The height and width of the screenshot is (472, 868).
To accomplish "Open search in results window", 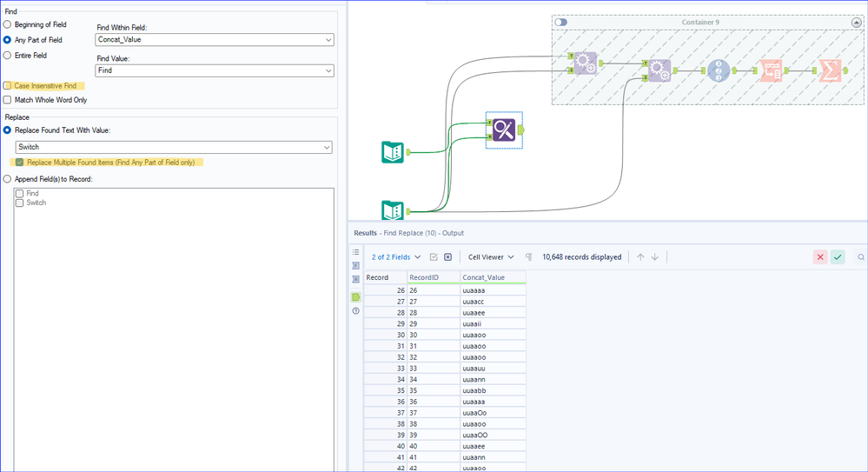I will coord(861,257).
